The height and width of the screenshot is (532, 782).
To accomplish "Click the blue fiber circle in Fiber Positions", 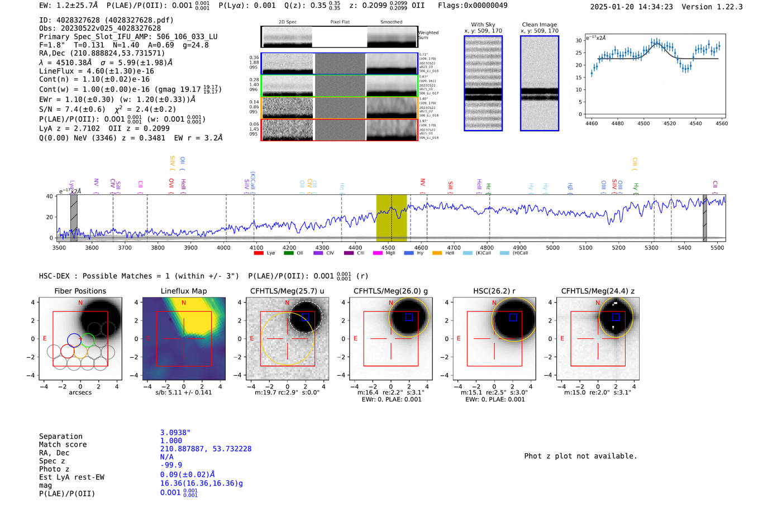I will click(x=74, y=340).
